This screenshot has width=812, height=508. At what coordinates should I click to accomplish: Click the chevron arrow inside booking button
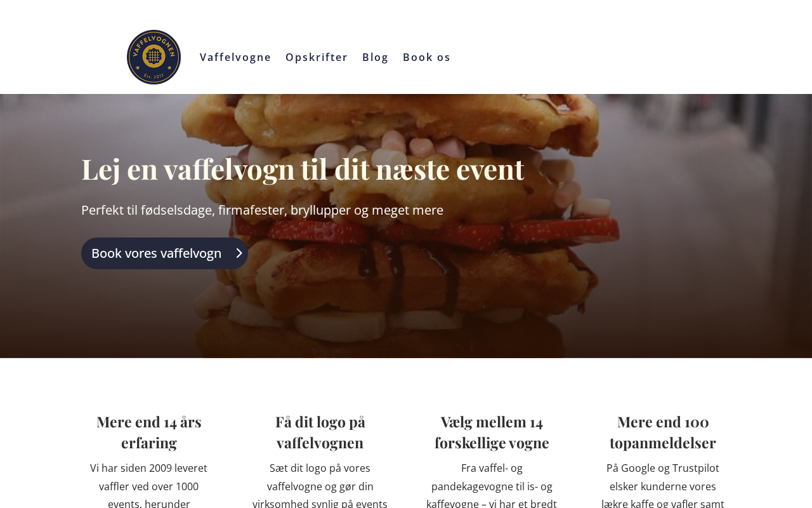(x=239, y=253)
